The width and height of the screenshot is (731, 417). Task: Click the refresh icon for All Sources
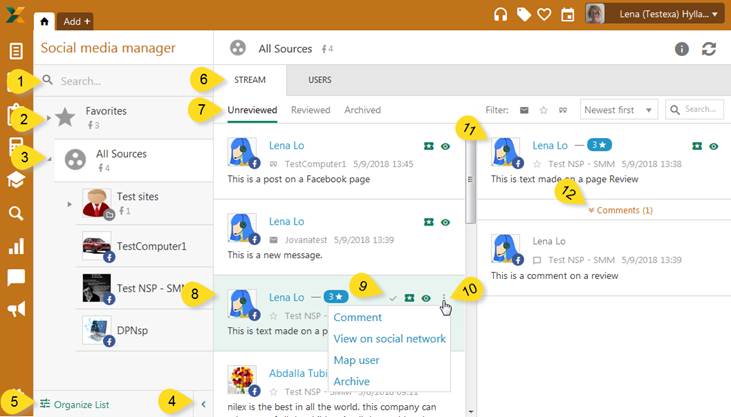[709, 48]
